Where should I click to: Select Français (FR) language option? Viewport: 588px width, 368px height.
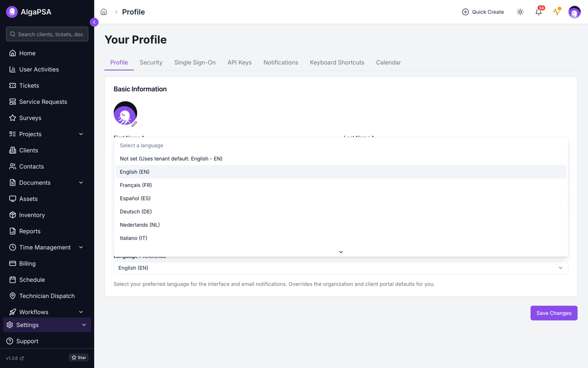click(x=341, y=185)
